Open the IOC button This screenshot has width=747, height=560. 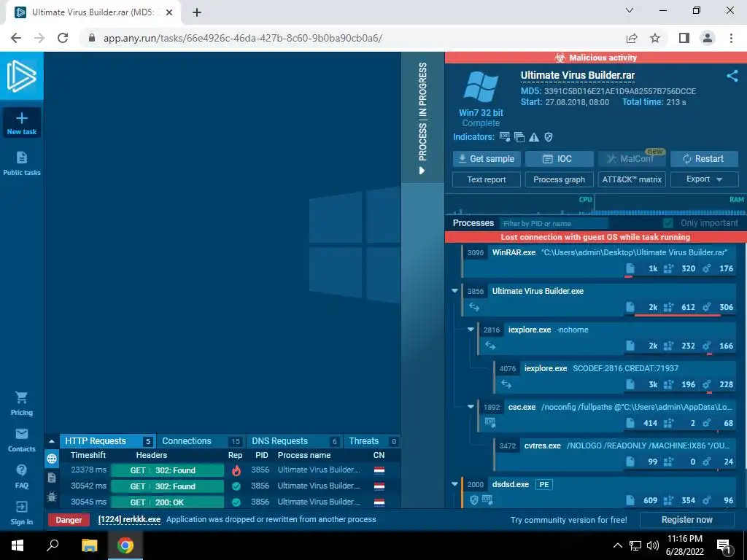pos(560,158)
